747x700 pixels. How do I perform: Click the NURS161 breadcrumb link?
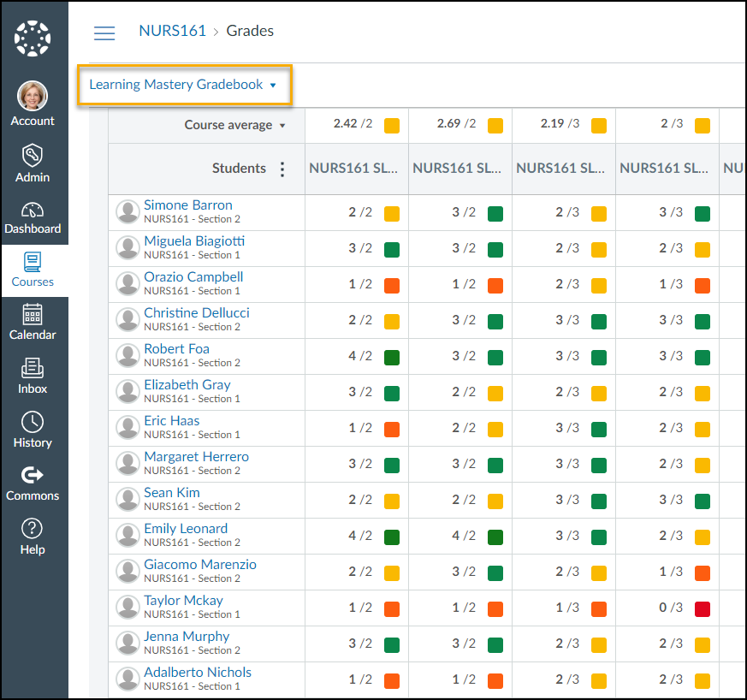point(172,31)
